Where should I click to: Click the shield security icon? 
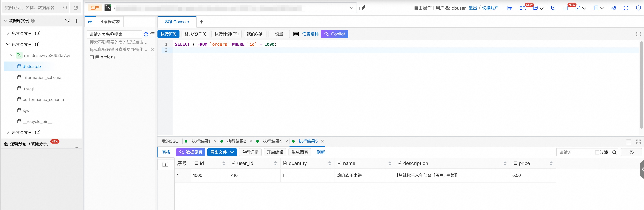click(x=553, y=8)
